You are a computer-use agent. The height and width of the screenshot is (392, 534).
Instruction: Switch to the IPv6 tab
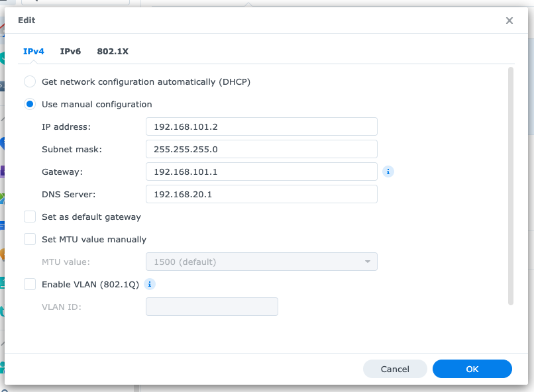70,51
